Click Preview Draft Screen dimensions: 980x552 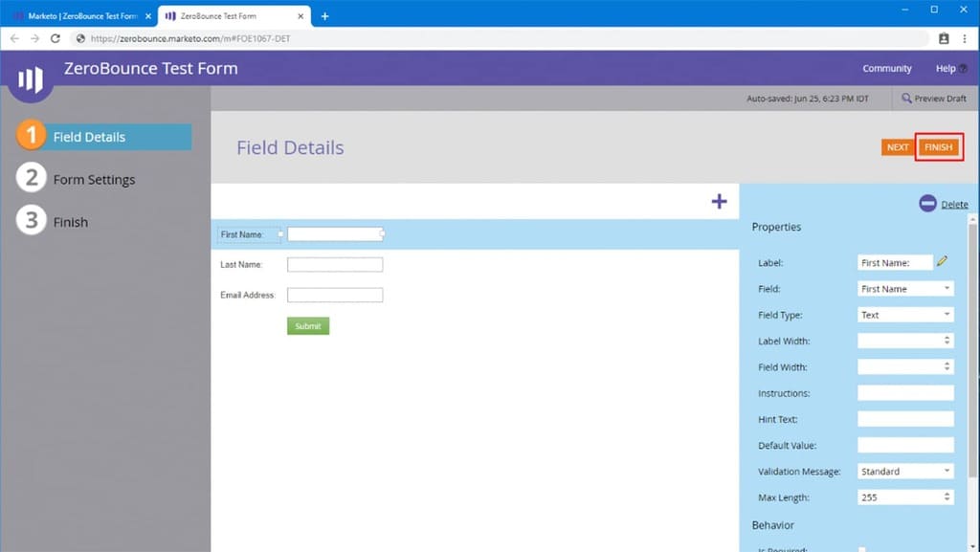pos(934,99)
